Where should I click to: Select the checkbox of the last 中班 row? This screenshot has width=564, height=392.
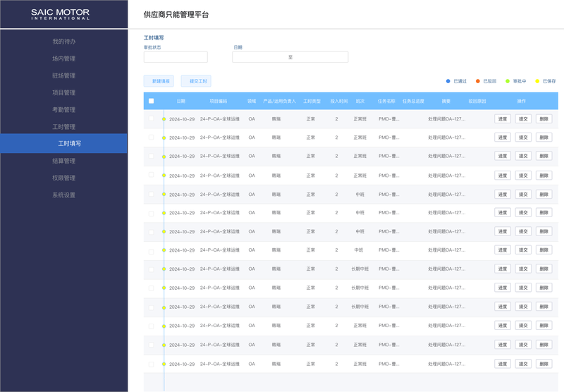click(x=151, y=252)
